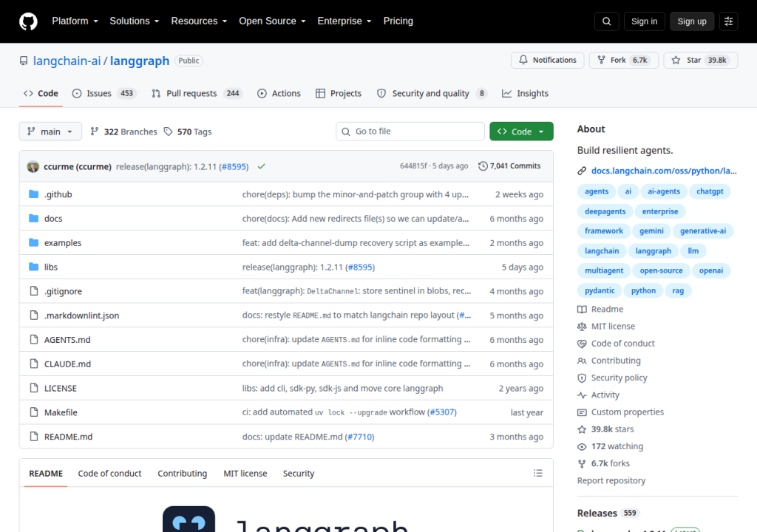Click the LICENSE file icon

pyautogui.click(x=34, y=388)
